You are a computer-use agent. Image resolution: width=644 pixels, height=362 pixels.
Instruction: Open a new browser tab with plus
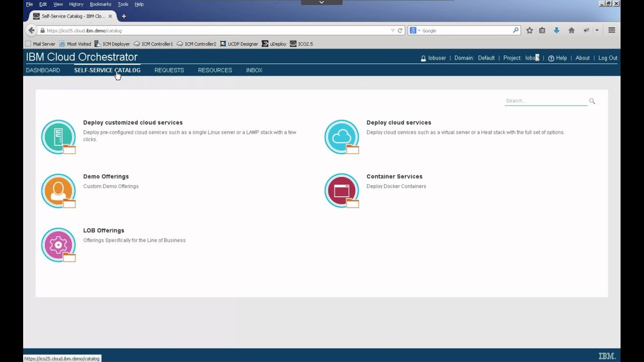(124, 16)
